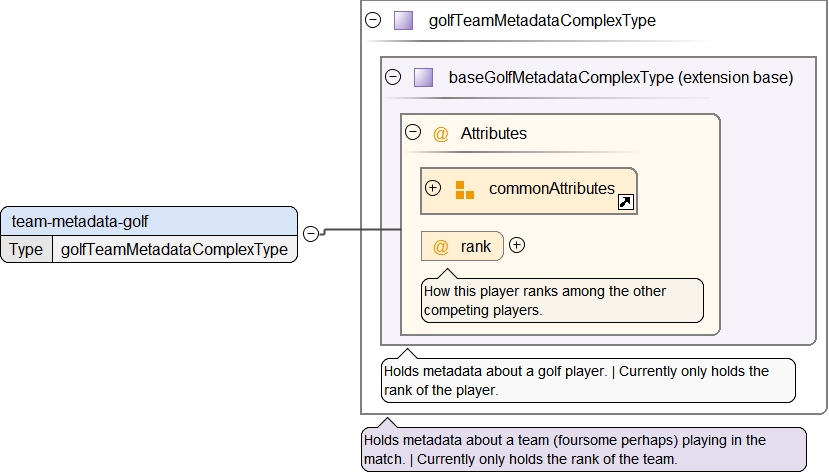The height and width of the screenshot is (475, 829).
Task: Click the orange commonAttributes group icon
Action: pyautogui.click(x=464, y=189)
